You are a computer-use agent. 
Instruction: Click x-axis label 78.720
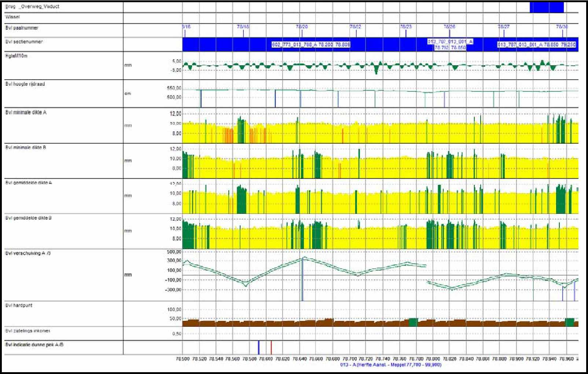pyautogui.click(x=366, y=359)
